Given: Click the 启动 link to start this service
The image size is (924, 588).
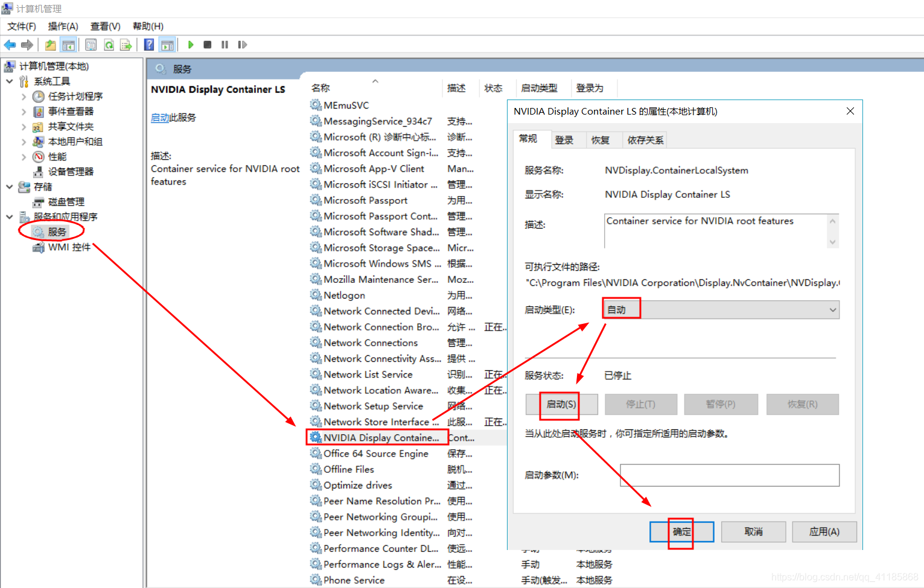Looking at the screenshot, I should click(x=160, y=118).
